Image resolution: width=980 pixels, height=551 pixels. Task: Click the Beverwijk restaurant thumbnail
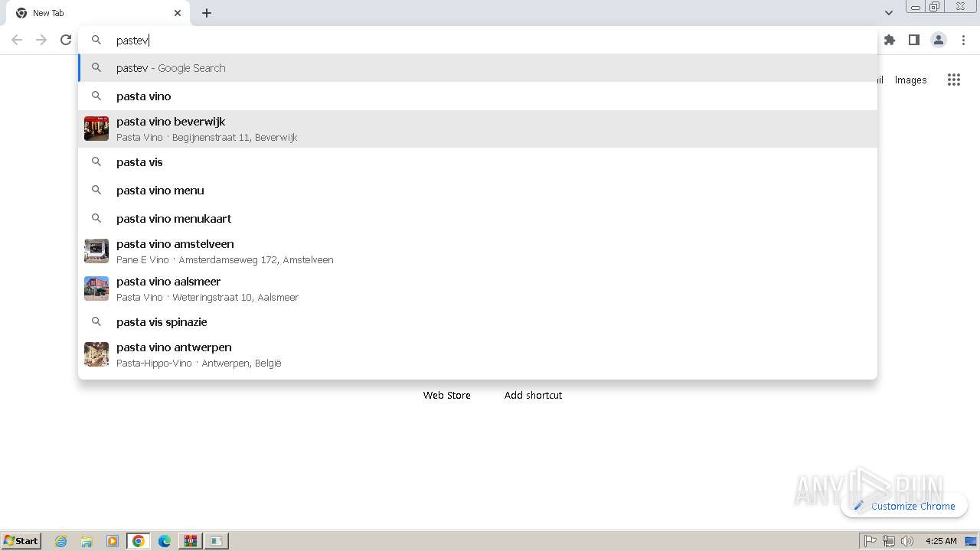(96, 129)
